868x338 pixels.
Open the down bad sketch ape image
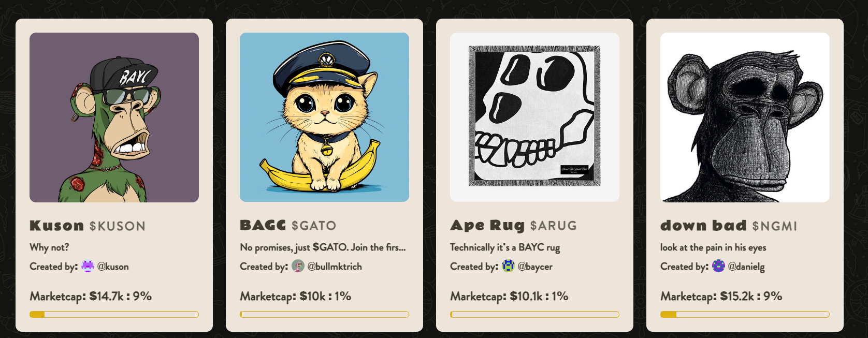coord(745,117)
